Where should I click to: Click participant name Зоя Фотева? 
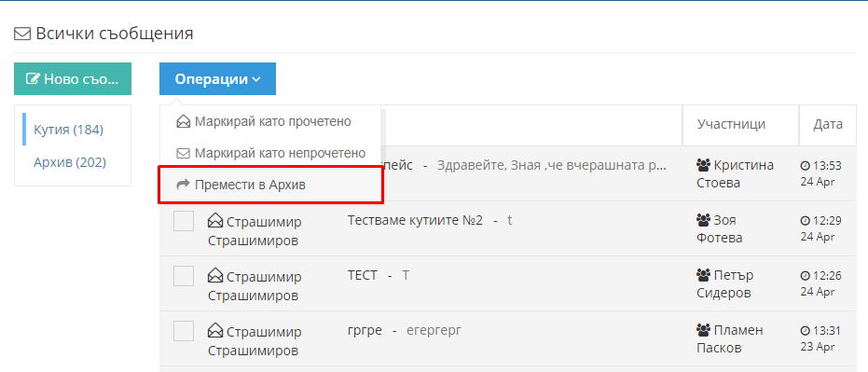720,229
